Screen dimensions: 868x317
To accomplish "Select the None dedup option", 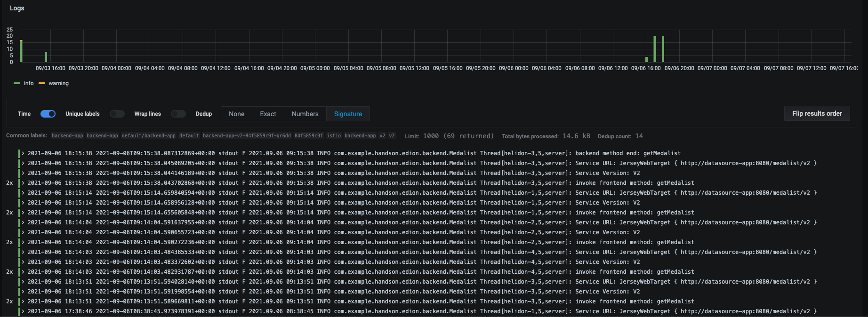I will pyautogui.click(x=236, y=114).
